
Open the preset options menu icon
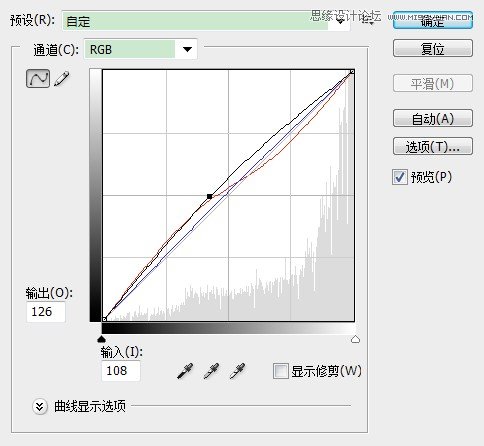point(367,21)
